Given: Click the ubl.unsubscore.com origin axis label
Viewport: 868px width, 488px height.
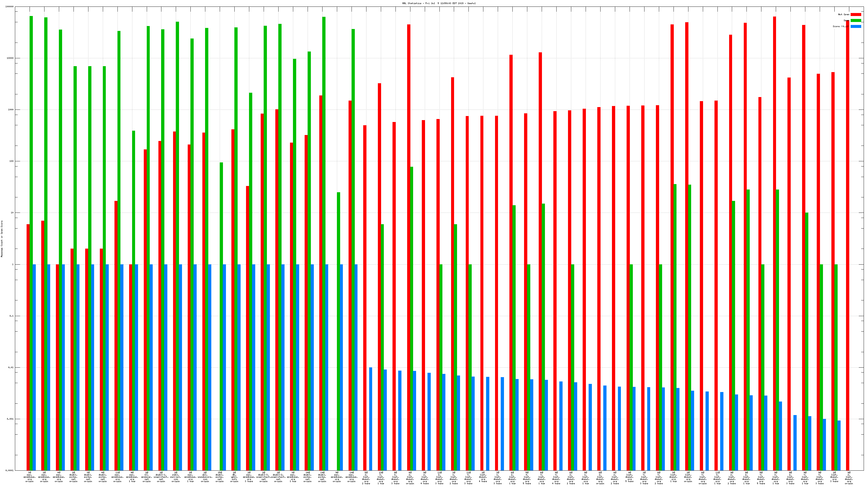Looking at the screenshot, I should click(x=205, y=477).
